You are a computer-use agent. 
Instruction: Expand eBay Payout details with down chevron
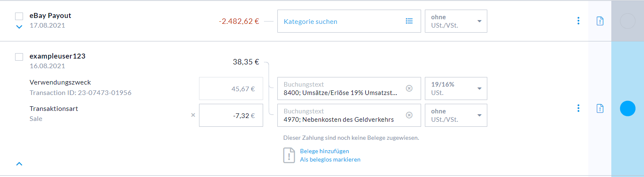pos(19,27)
